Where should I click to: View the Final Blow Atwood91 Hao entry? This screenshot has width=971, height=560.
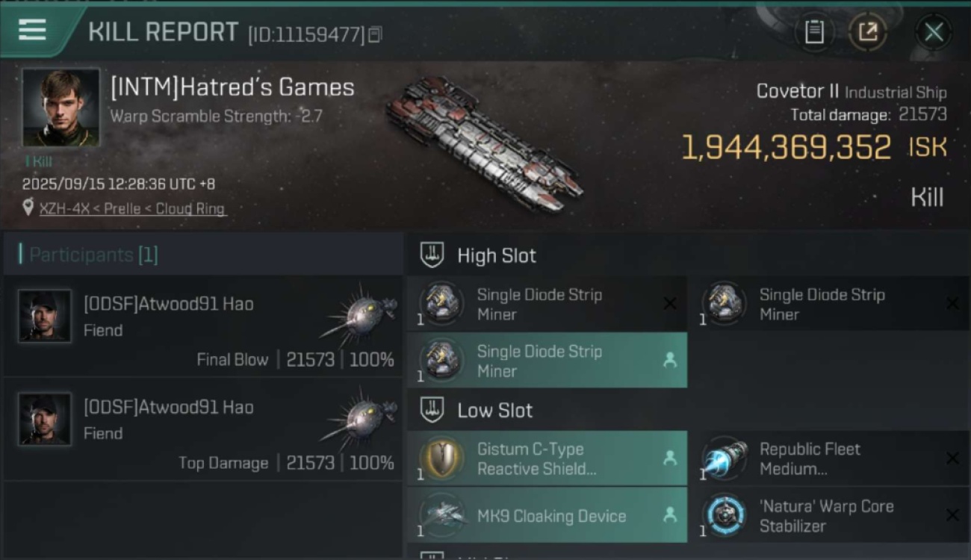point(202,326)
